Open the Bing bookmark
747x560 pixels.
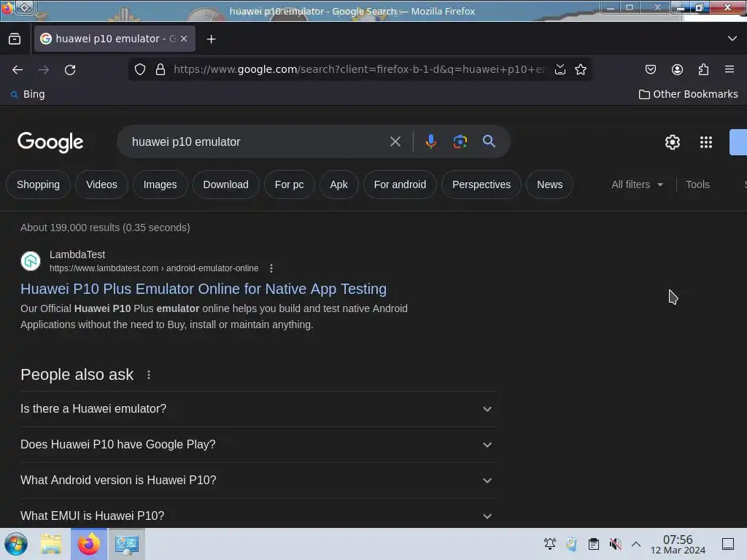tap(28, 94)
